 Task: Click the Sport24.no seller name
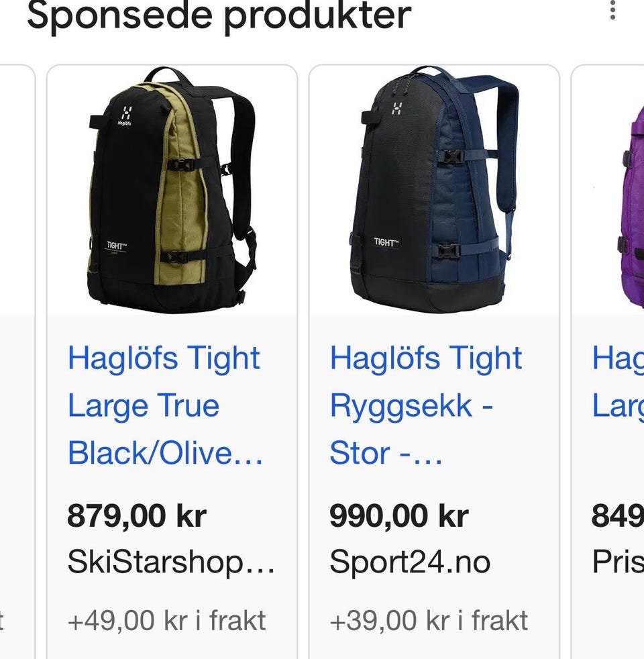pos(410,562)
